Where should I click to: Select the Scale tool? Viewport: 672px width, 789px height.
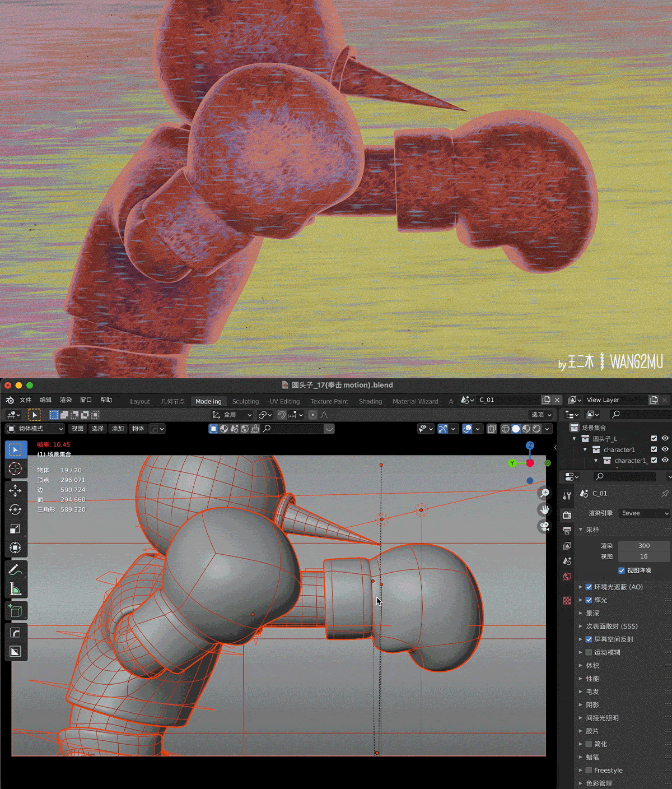[x=16, y=529]
